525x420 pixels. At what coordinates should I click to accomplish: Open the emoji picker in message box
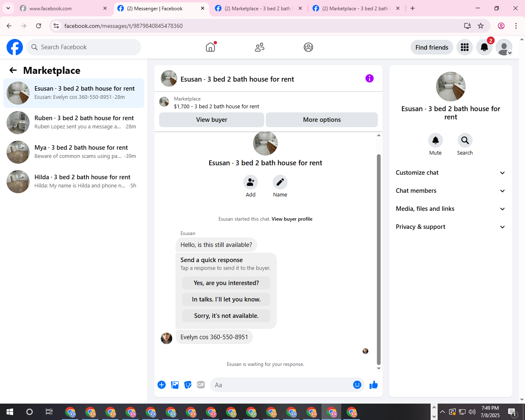tap(357, 385)
